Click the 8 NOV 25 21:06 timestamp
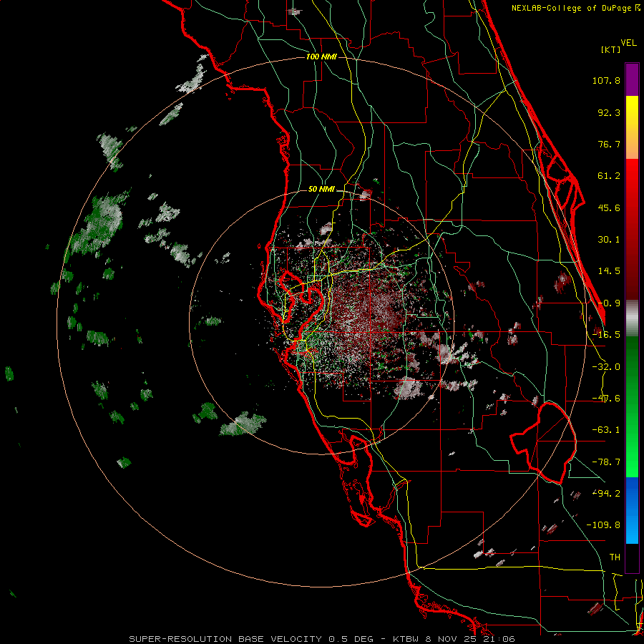The image size is (644, 644). (x=470, y=639)
